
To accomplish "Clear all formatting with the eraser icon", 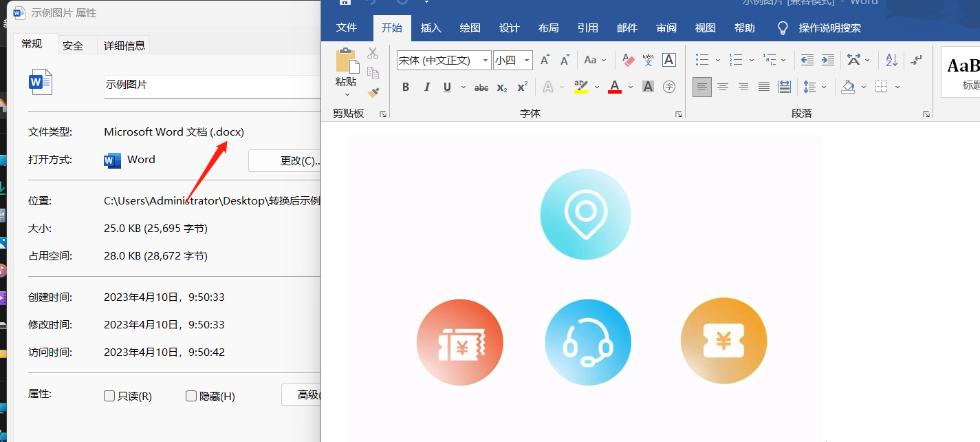I will pos(628,61).
